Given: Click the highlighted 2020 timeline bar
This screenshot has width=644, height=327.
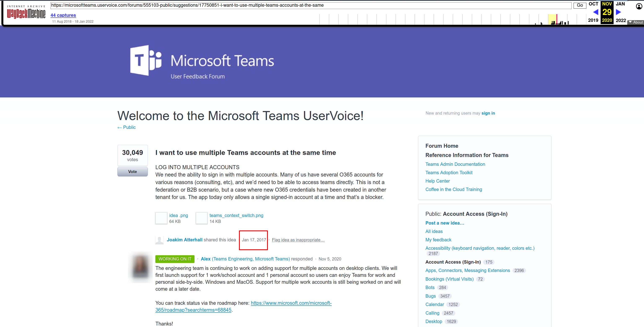Looking at the screenshot, I should click(x=553, y=19).
